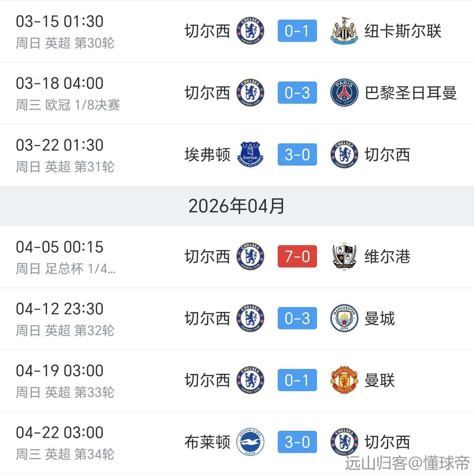The width and height of the screenshot is (474, 476).
Task: Tap the Paris Saint-Germain crest
Action: tap(344, 93)
